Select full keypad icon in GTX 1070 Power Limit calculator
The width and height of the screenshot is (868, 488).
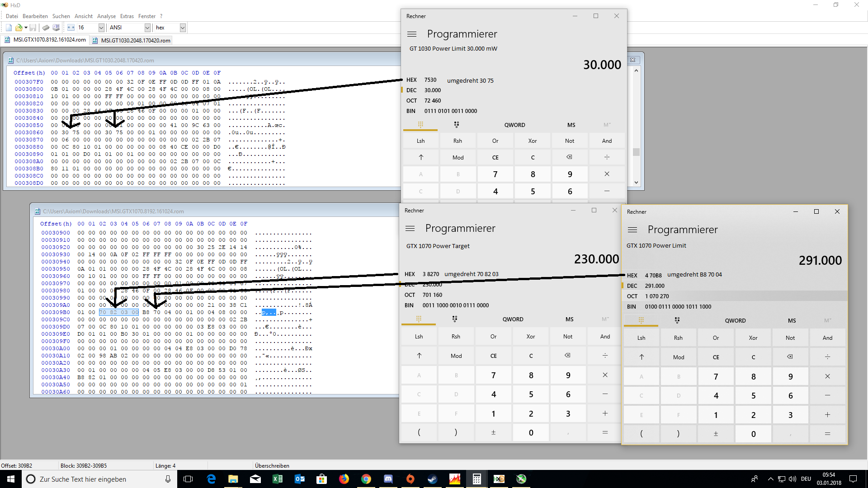641,320
